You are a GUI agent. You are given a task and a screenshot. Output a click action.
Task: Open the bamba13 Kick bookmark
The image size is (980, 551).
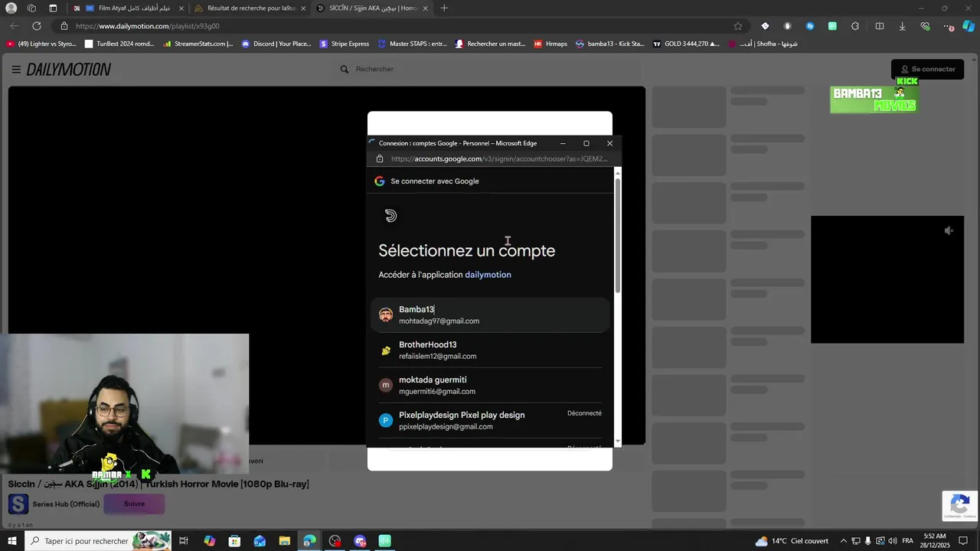click(x=610, y=44)
